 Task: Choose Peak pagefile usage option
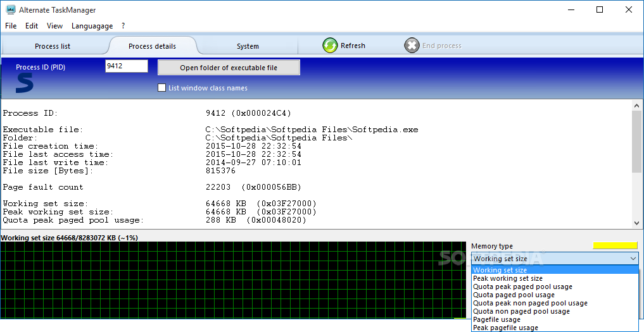tap(555, 328)
